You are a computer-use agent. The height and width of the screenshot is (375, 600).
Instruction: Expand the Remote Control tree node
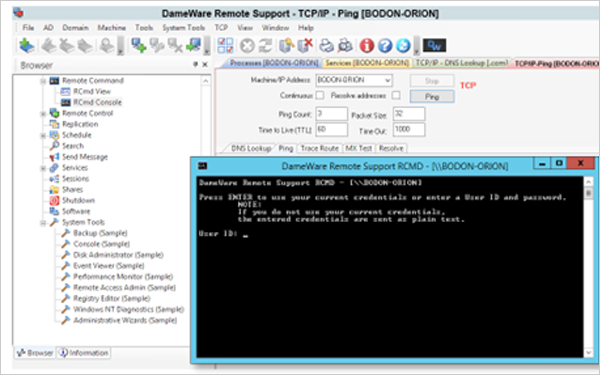(x=43, y=114)
